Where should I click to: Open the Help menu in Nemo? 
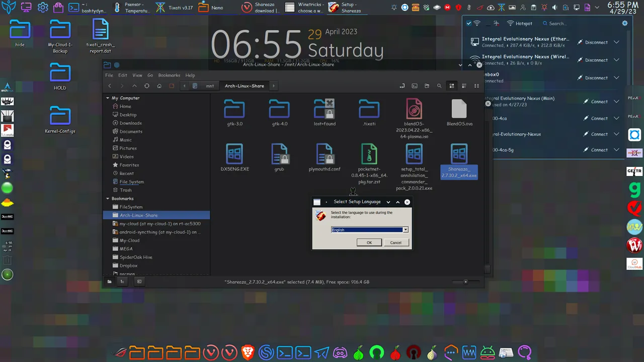pyautogui.click(x=190, y=75)
